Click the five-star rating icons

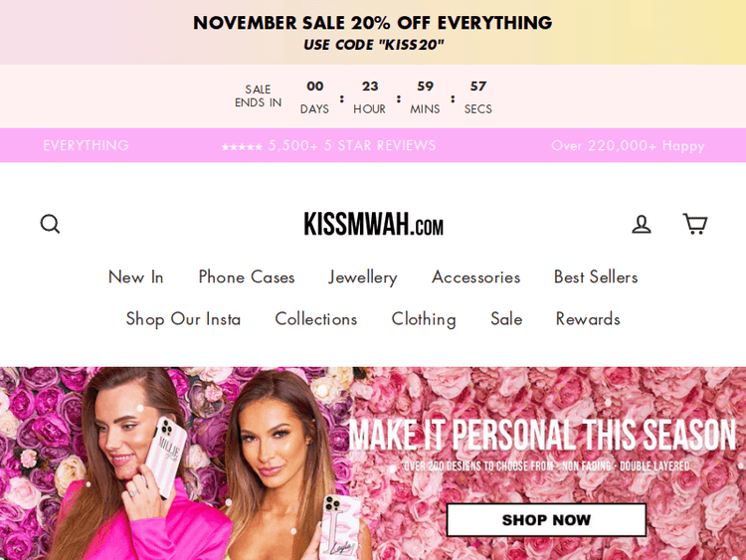(242, 146)
